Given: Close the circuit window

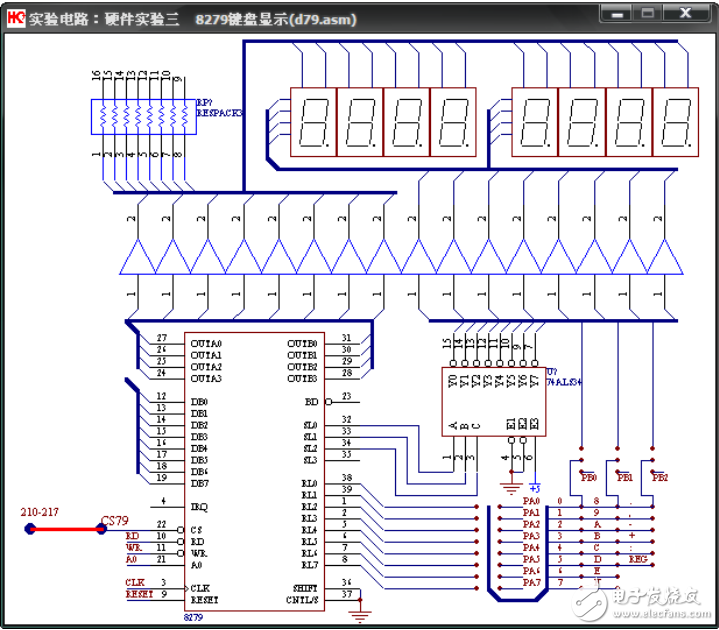Looking at the screenshot, I should pos(685,13).
